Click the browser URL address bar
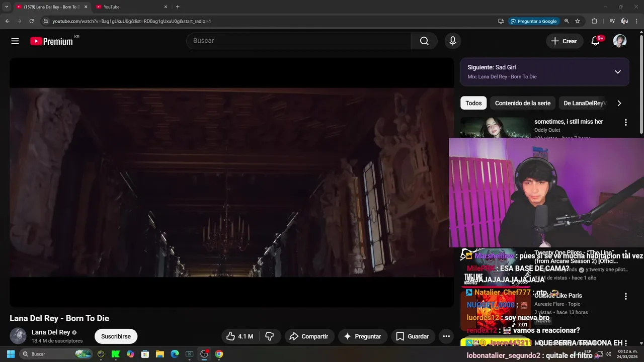Image resolution: width=644 pixels, height=362 pixels. tap(272, 21)
